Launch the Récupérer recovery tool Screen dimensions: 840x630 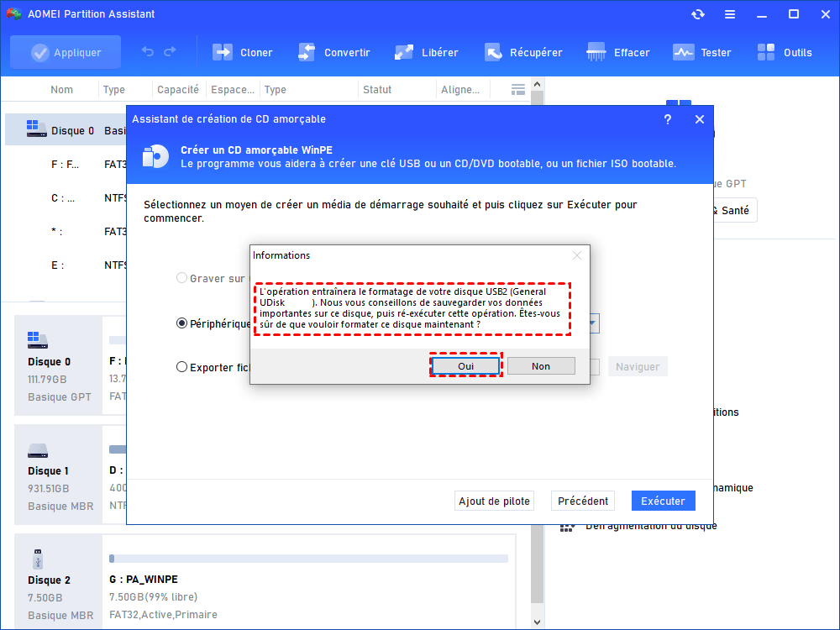point(492,52)
